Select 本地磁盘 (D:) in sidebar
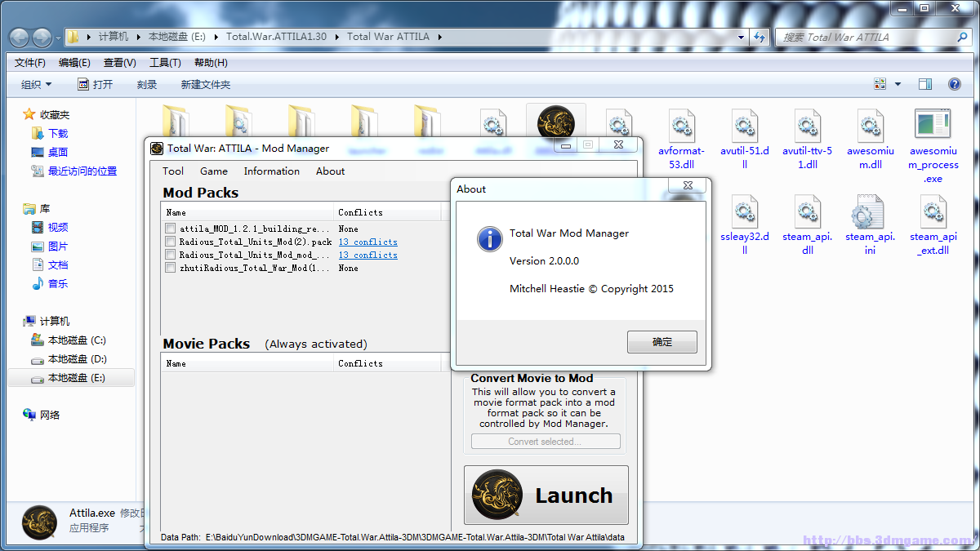Viewport: 980px width, 551px height. point(77,358)
